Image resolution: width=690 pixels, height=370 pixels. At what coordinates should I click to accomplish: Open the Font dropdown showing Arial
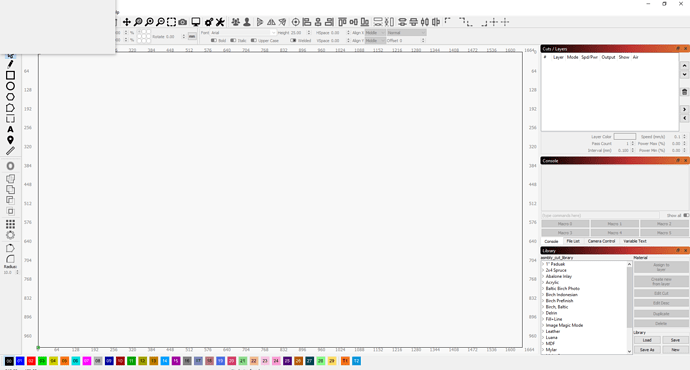tap(243, 33)
